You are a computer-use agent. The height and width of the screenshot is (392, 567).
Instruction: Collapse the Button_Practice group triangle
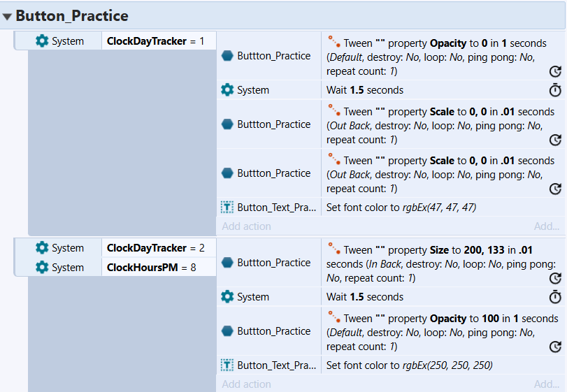(7, 16)
